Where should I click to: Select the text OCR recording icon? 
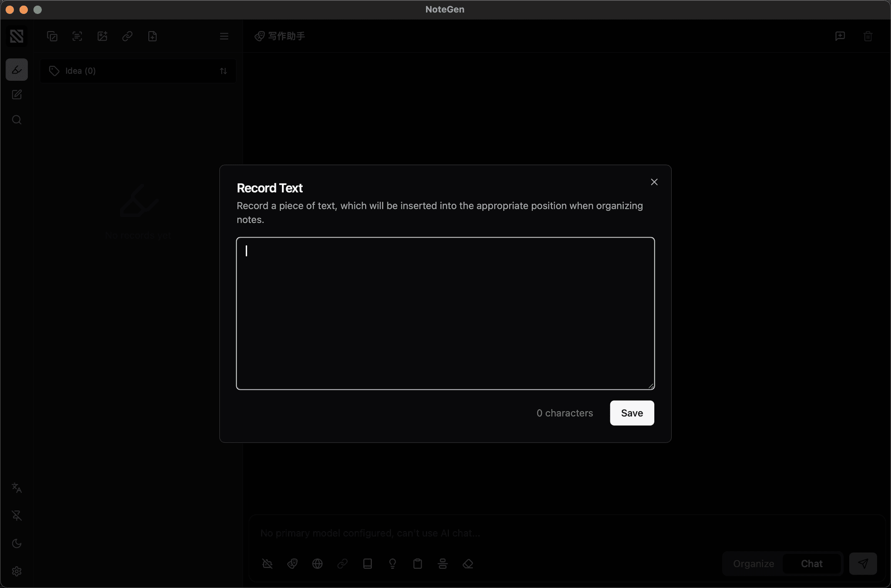pyautogui.click(x=77, y=36)
